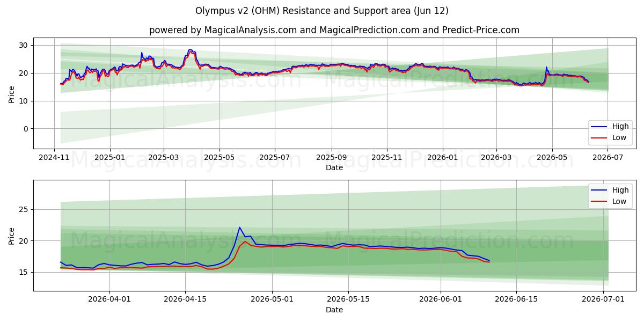Click the '2025-05' x-axis label
The width and height of the screenshot is (644, 322).
(219, 158)
